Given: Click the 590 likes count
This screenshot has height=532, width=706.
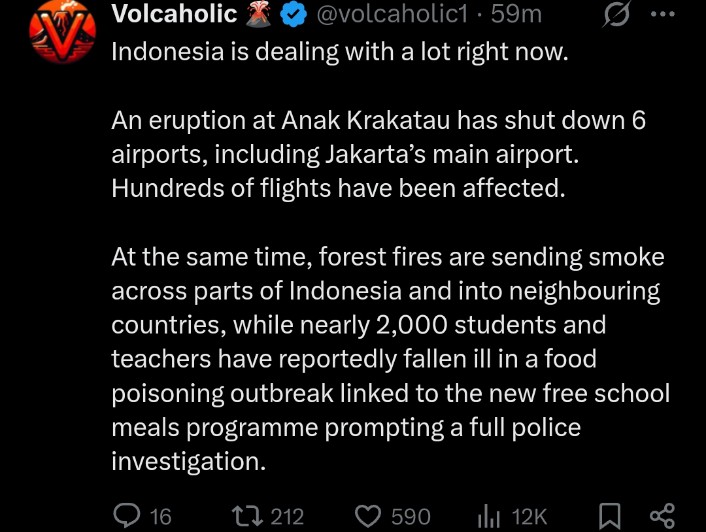Looking at the screenshot, I should point(411,517).
